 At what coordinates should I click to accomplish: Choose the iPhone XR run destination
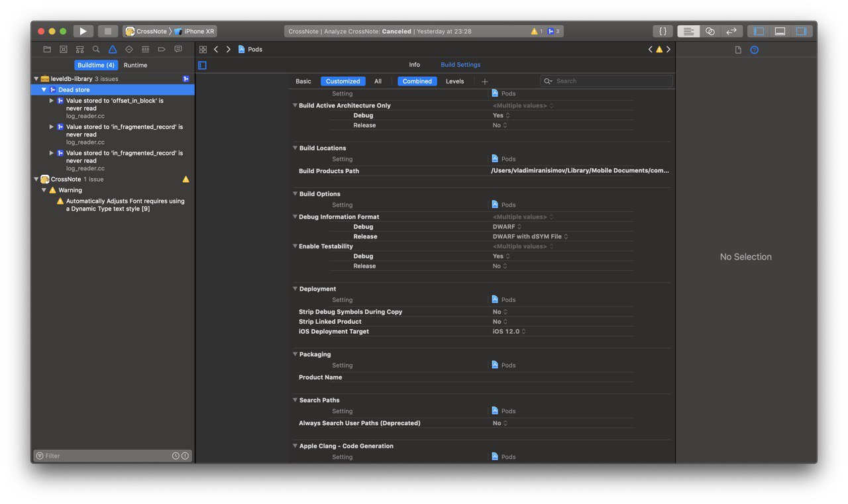pos(195,31)
